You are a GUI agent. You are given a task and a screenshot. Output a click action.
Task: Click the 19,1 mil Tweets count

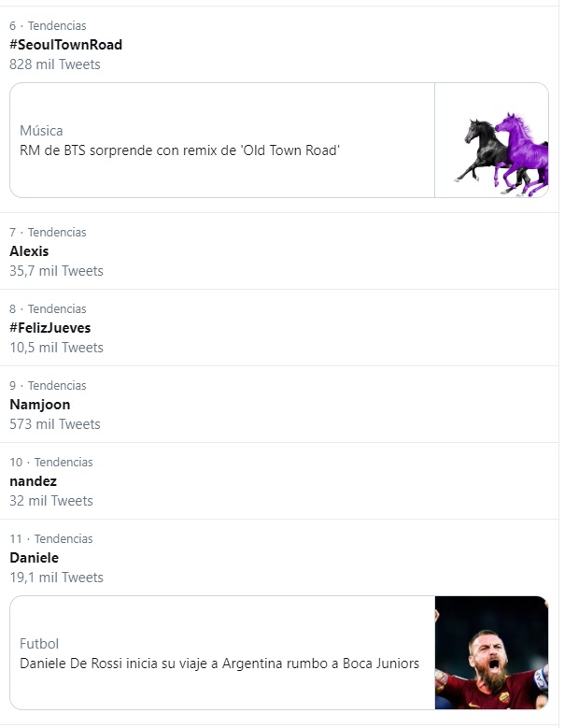[x=56, y=578]
